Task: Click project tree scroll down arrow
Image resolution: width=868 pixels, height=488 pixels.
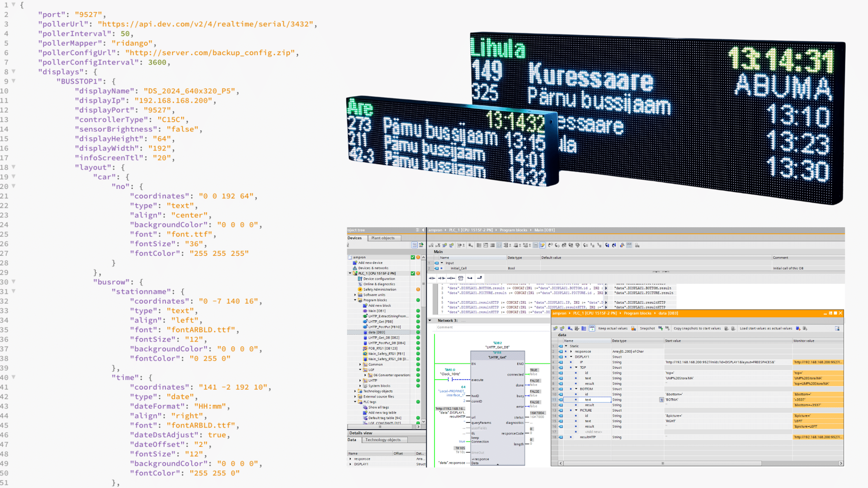Action: [x=424, y=422]
